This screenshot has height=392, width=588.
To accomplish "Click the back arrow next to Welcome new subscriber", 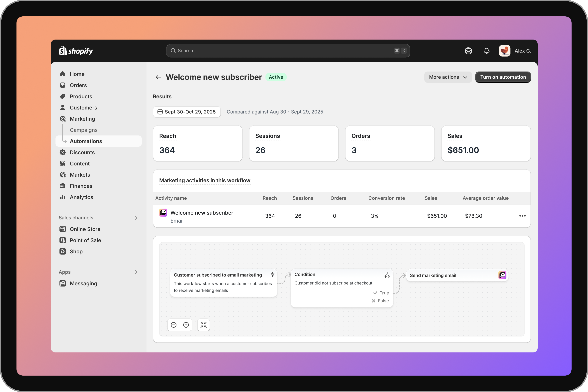I will tap(158, 77).
